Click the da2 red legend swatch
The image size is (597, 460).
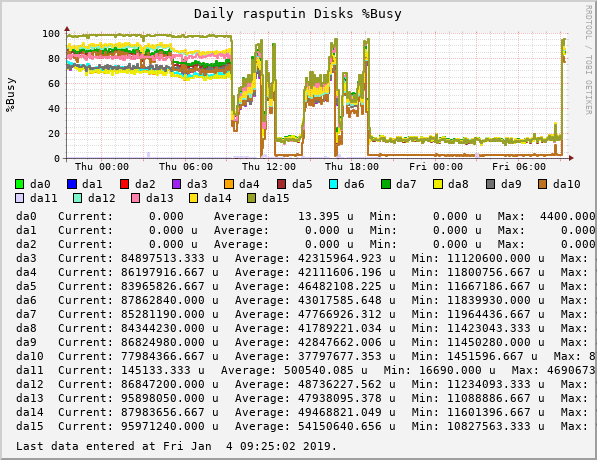coord(125,184)
